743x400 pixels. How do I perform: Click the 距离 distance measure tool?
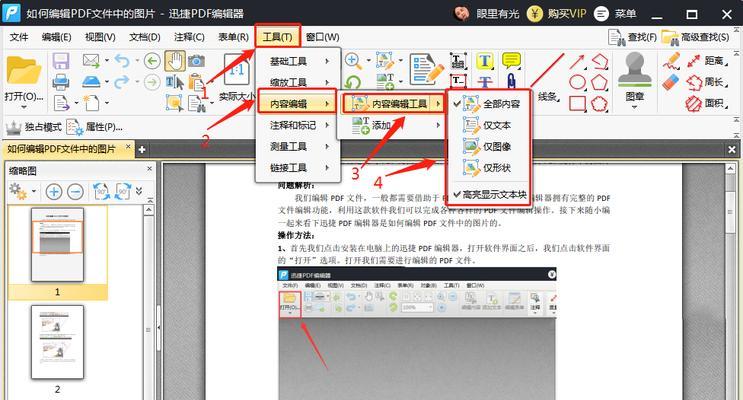pyautogui.click(x=706, y=61)
